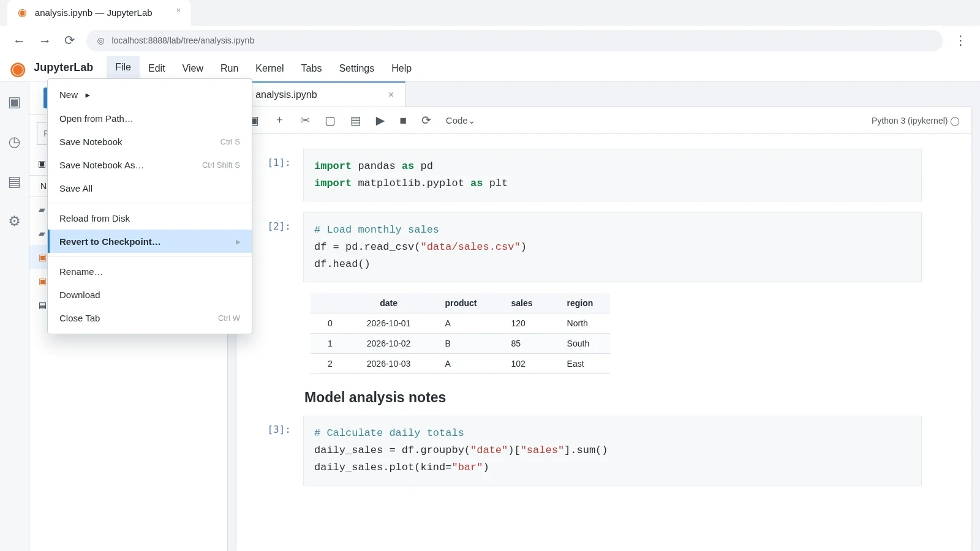Open the extension manager gear icon
This screenshot has height=551, width=980.
(x=15, y=221)
